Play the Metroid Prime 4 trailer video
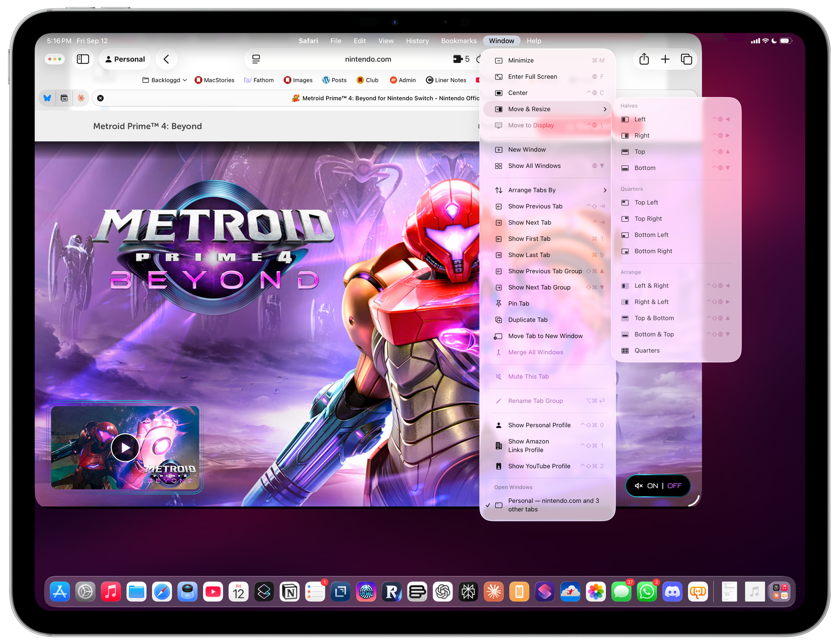Screen dimensions: 840x644 tap(125, 448)
